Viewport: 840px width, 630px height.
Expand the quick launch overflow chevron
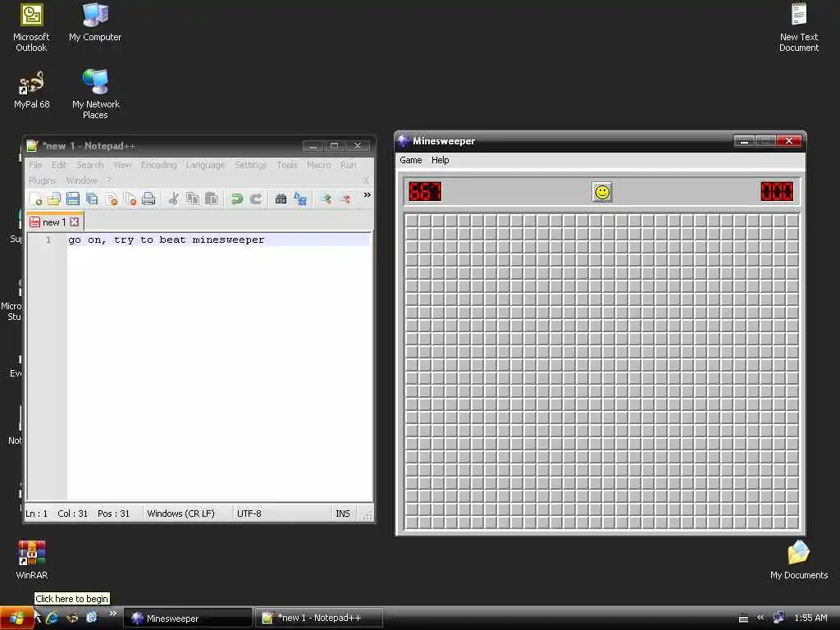click(112, 613)
